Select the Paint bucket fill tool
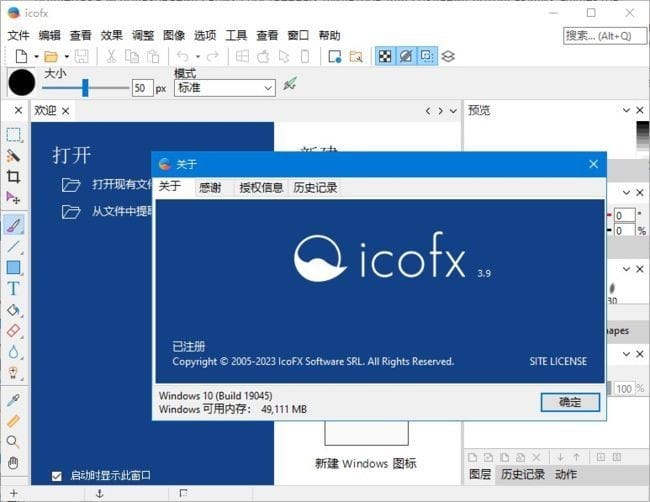The height and width of the screenshot is (502, 650). [13, 310]
